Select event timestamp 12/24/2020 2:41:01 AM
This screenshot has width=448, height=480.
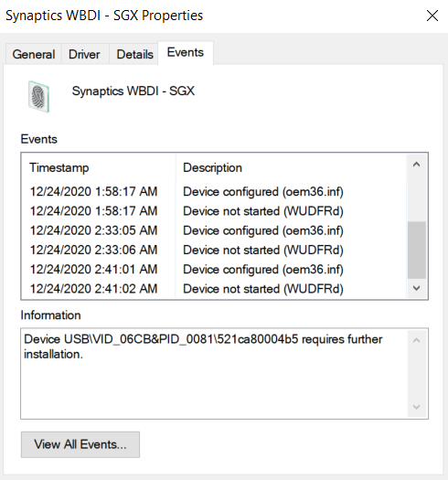[x=93, y=270]
